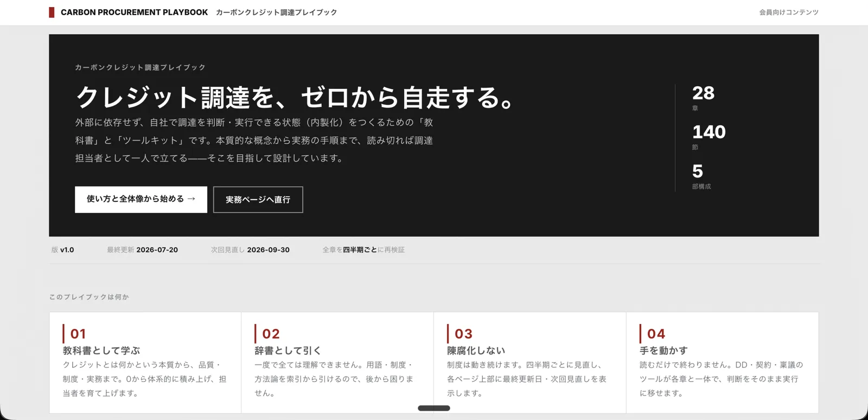868x420 pixels.
Task: Open card 03 陳腐化しない
Action: click(x=530, y=362)
